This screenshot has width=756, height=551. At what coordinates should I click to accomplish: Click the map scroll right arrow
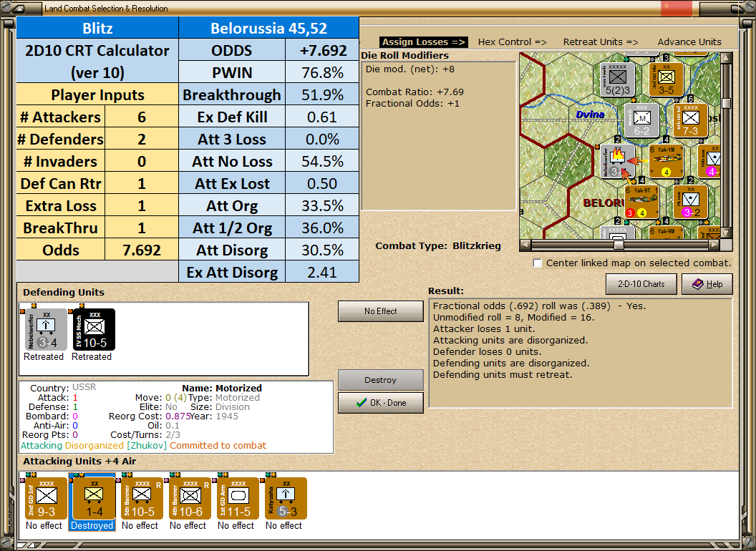pos(714,245)
